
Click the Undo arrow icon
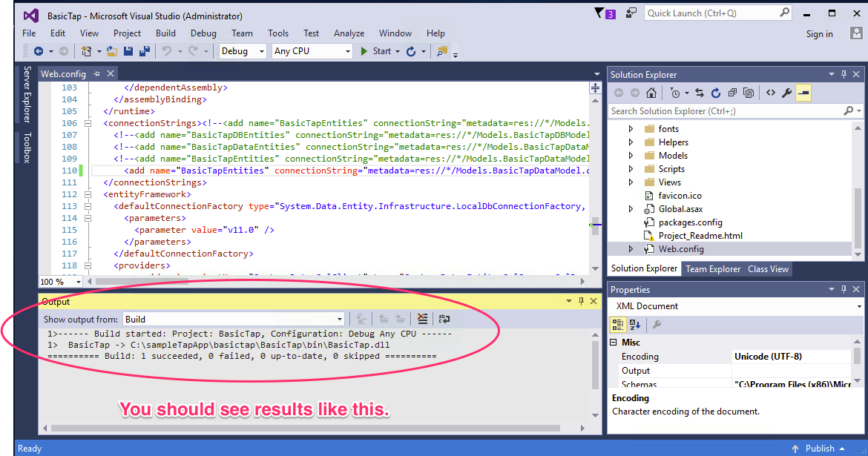click(167, 51)
